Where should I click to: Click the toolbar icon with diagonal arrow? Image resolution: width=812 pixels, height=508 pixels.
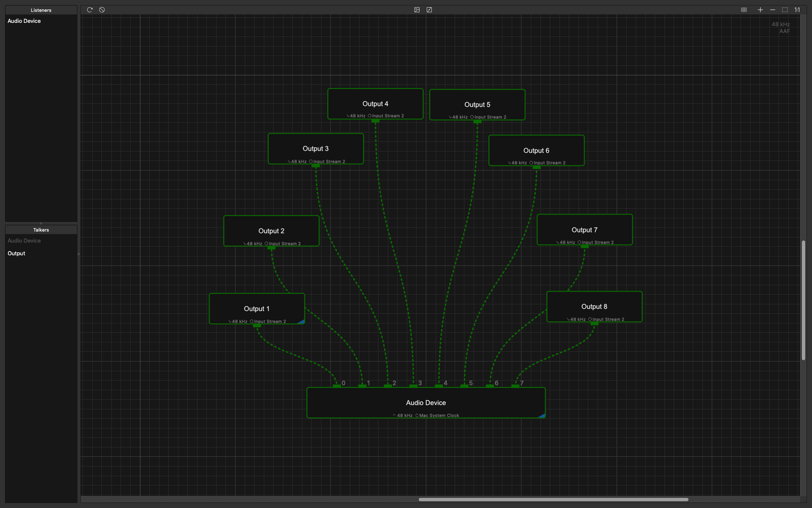coord(429,10)
